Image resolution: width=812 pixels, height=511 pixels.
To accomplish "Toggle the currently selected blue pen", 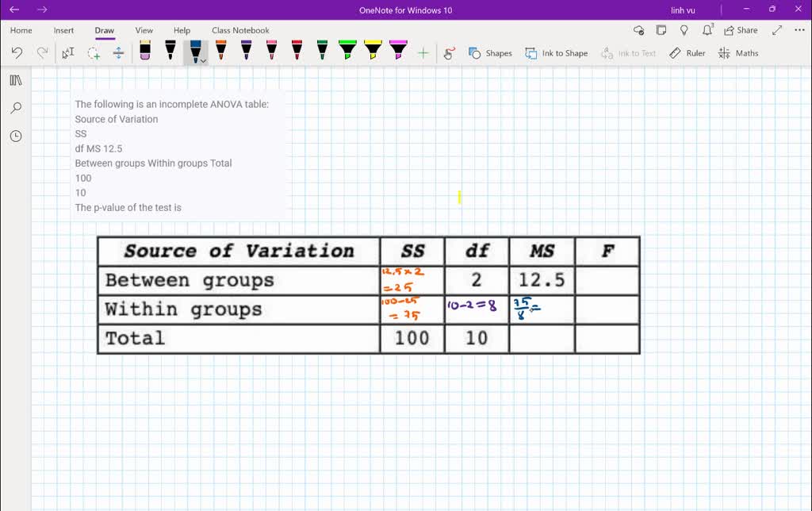I will click(193, 49).
